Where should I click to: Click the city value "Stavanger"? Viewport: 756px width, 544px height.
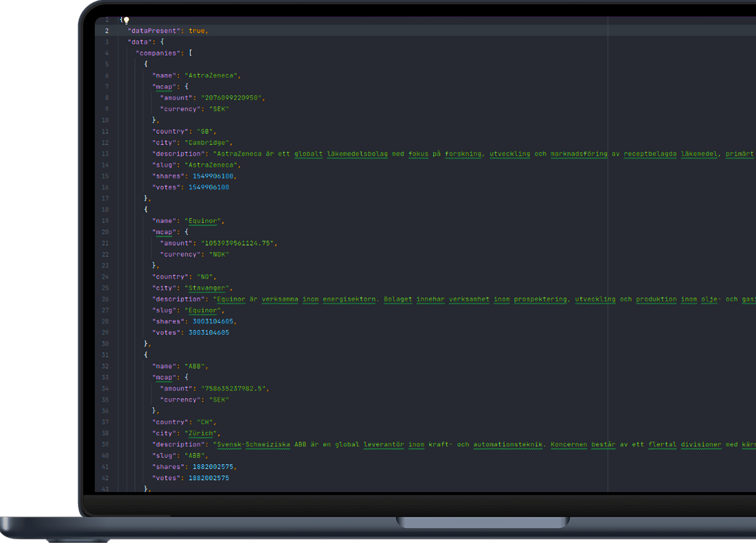click(x=207, y=288)
